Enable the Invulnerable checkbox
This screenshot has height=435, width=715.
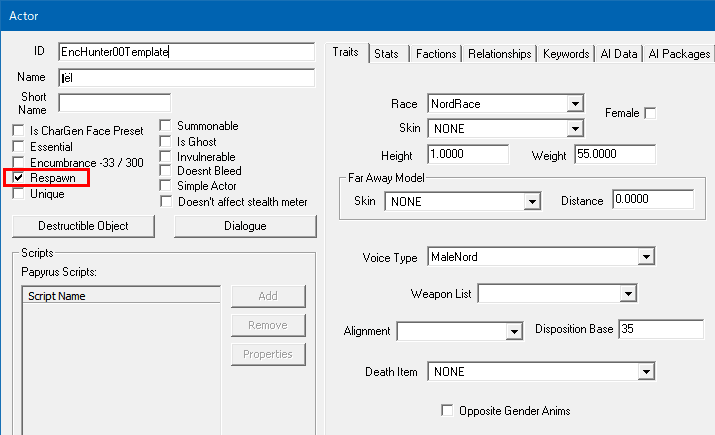click(166, 156)
